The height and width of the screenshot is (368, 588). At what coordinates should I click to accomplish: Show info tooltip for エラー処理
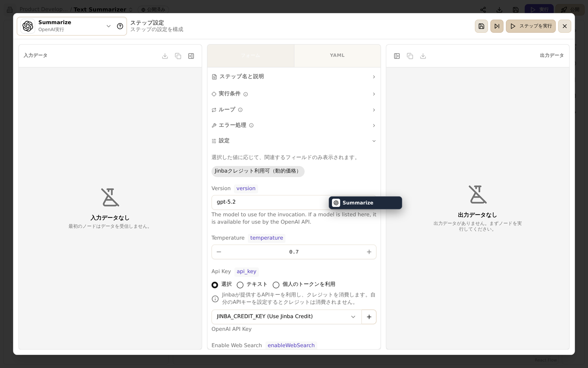click(252, 126)
